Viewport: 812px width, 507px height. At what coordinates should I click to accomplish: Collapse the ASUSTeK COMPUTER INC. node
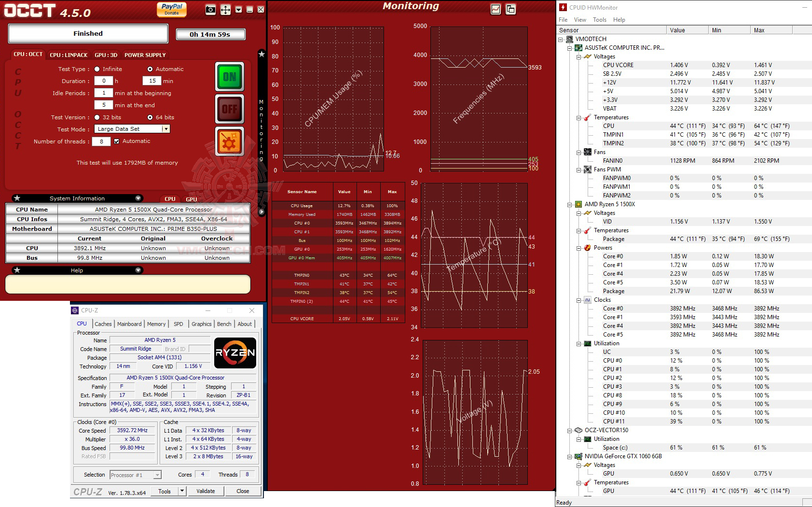[570, 48]
